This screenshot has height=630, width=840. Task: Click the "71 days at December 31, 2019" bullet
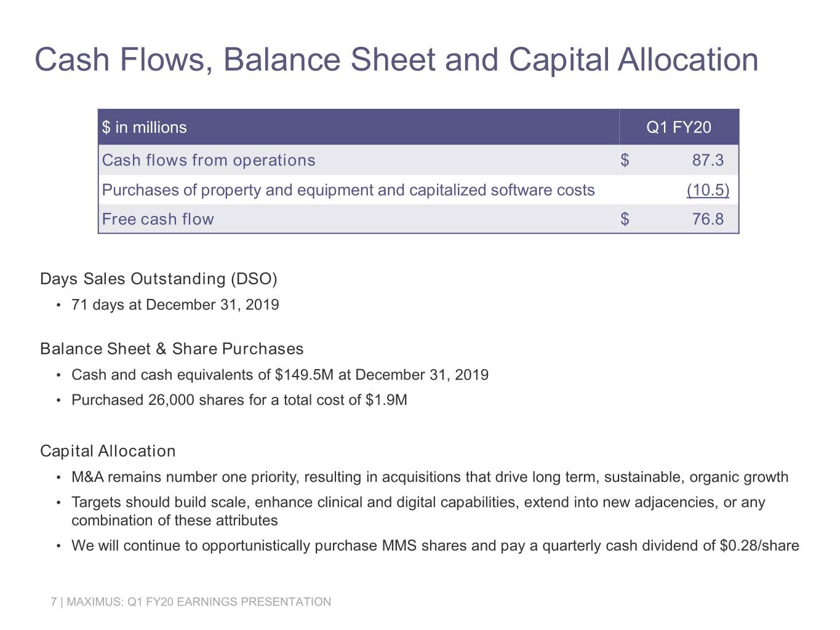pyautogui.click(x=175, y=305)
